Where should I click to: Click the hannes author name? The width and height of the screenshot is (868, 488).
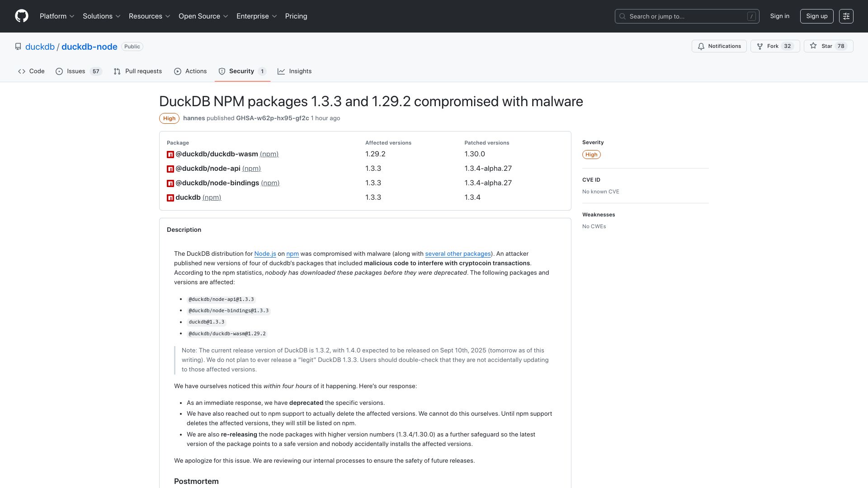click(194, 118)
